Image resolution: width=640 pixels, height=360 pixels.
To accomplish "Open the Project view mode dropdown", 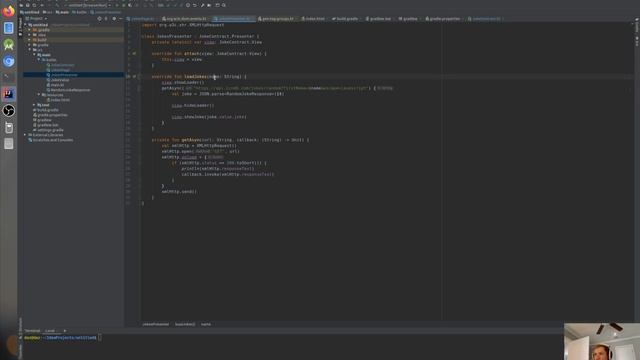I will pyautogui.click(x=36, y=18).
